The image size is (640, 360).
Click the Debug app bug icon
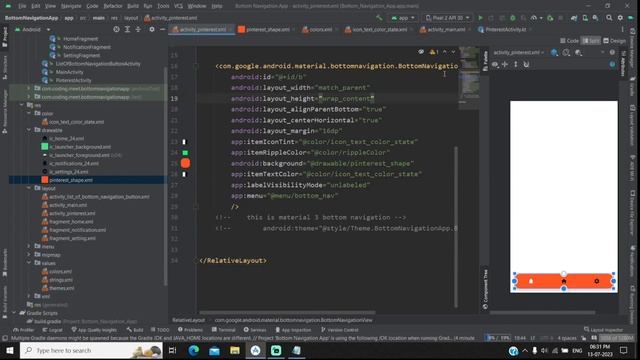click(x=513, y=18)
